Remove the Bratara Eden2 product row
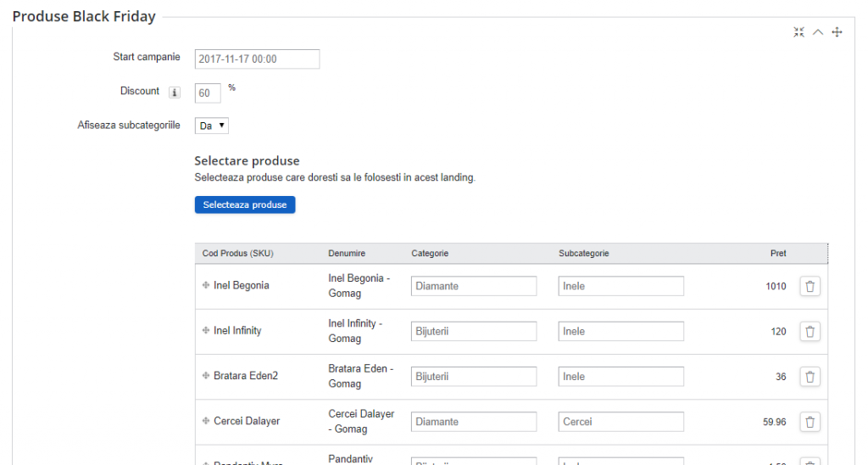The height and width of the screenshot is (465, 868). click(x=810, y=377)
